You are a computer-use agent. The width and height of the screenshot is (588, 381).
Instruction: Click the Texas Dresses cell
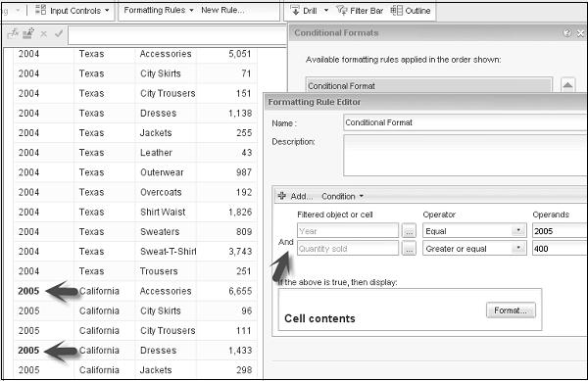pos(166,114)
